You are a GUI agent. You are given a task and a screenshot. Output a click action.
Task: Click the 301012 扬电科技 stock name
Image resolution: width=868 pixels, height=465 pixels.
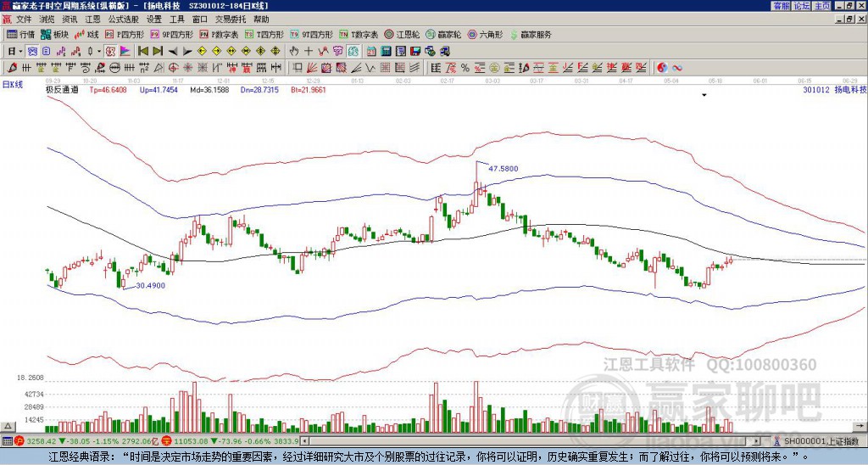pos(834,89)
